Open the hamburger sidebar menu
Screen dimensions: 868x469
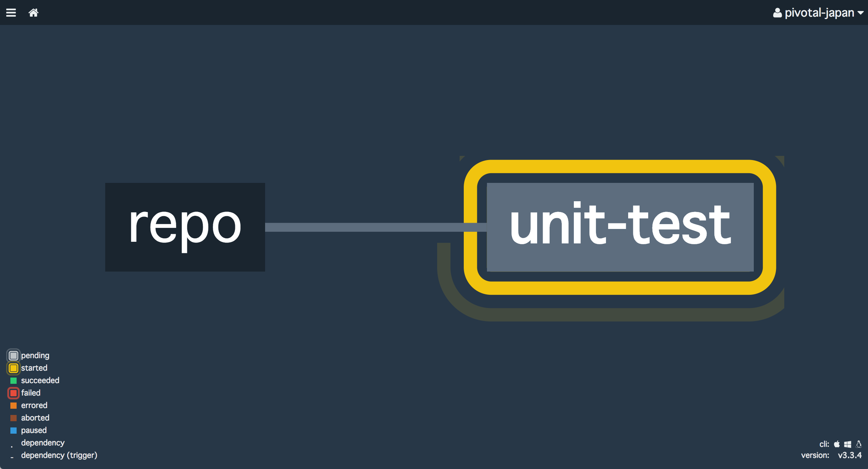coord(11,13)
